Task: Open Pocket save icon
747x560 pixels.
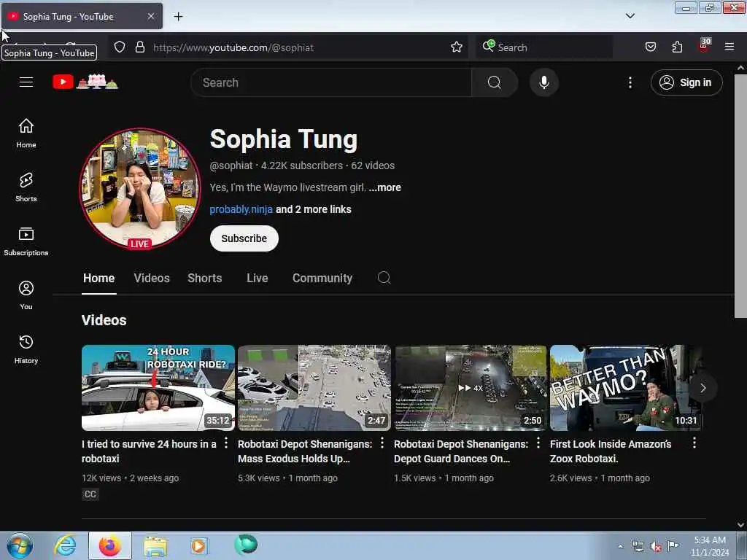Action: pos(650,47)
